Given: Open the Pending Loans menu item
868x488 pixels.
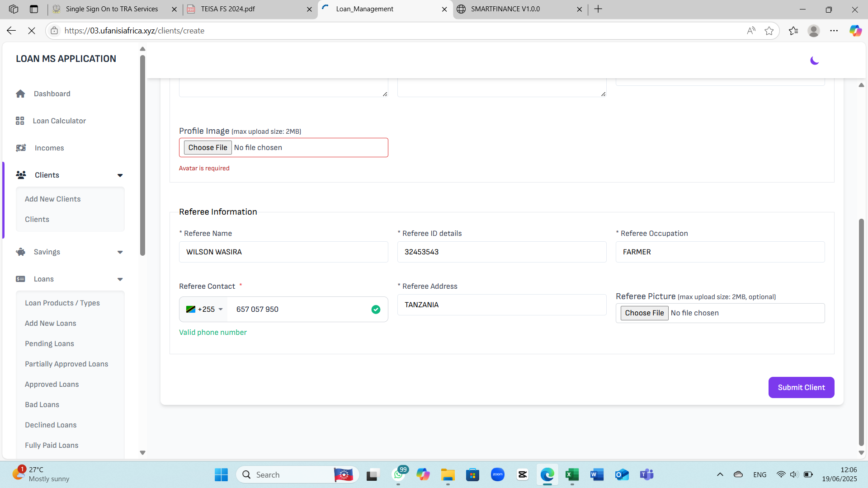Looking at the screenshot, I should click(49, 343).
